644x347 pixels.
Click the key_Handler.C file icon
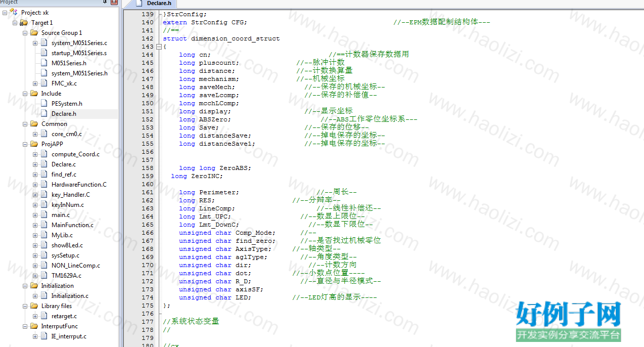click(44, 195)
